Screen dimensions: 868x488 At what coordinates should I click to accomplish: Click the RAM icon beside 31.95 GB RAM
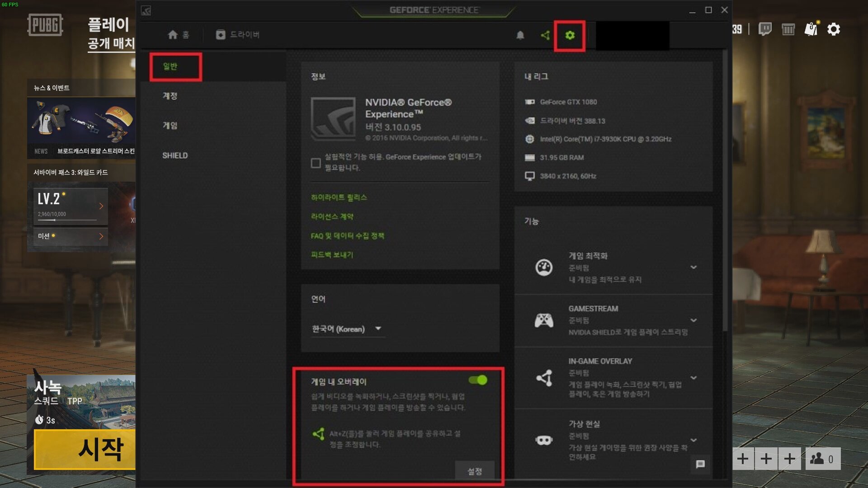tap(530, 158)
